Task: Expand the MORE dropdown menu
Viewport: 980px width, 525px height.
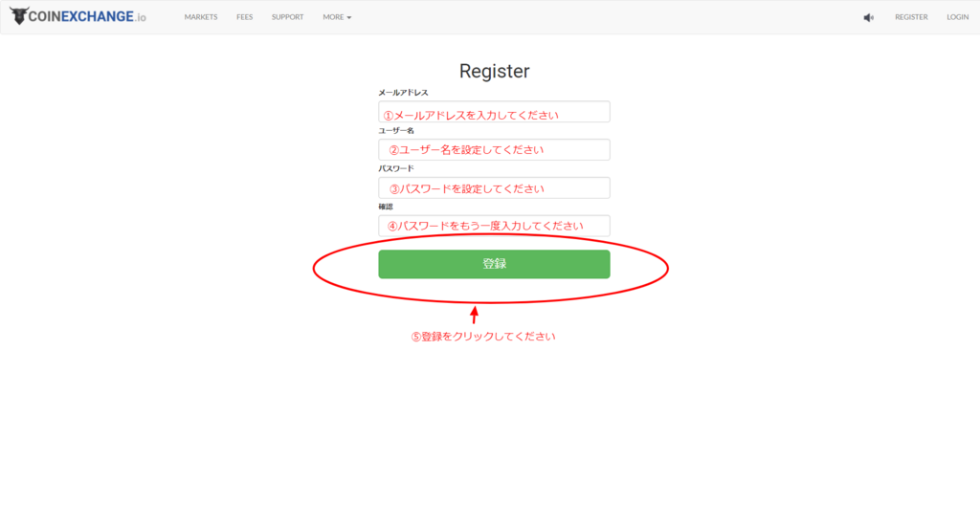Action: click(x=336, y=17)
